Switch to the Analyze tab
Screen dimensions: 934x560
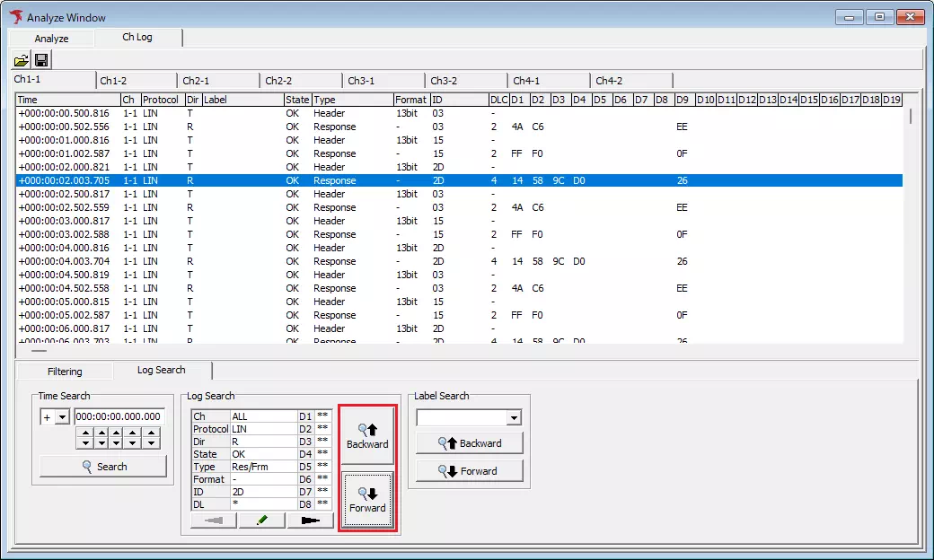(x=51, y=39)
